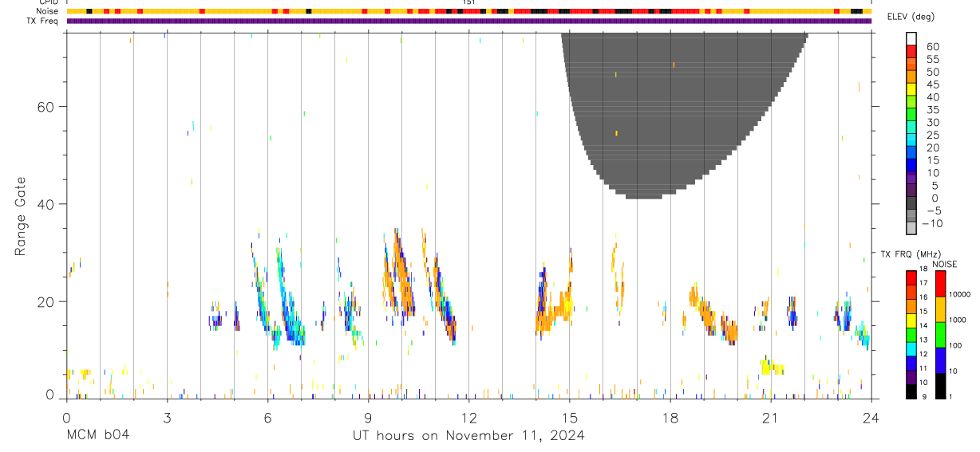Click the 'Range Gate' y-axis label
This screenshot has width=980, height=452.
click(21, 217)
